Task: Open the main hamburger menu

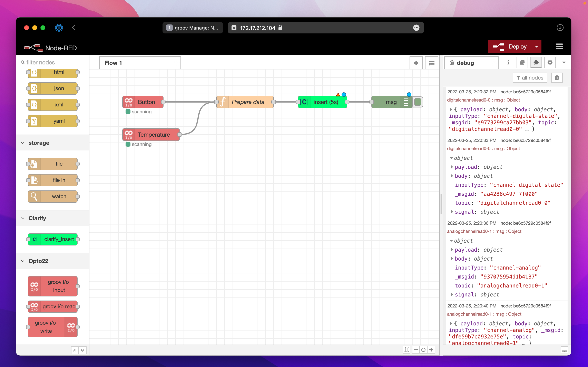Action: 559,47
